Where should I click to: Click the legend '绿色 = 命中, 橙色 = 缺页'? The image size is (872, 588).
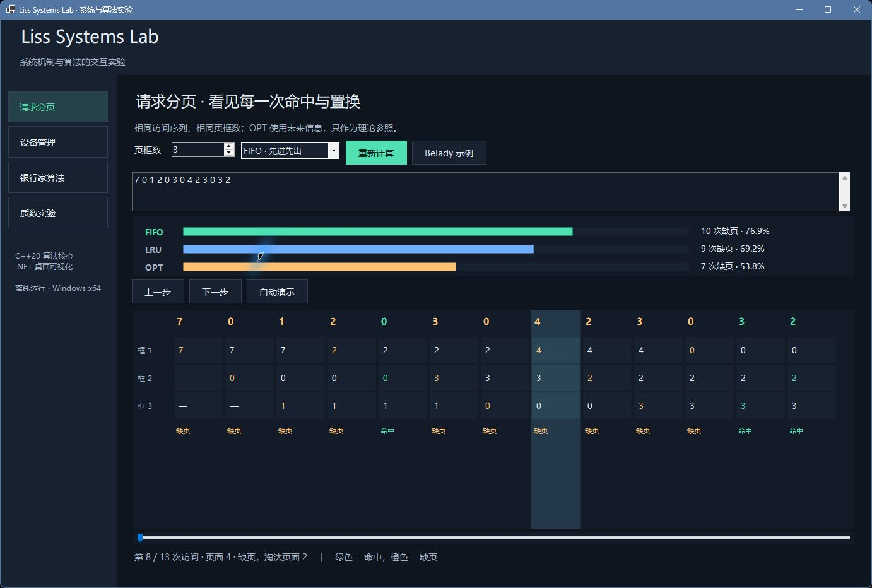386,557
